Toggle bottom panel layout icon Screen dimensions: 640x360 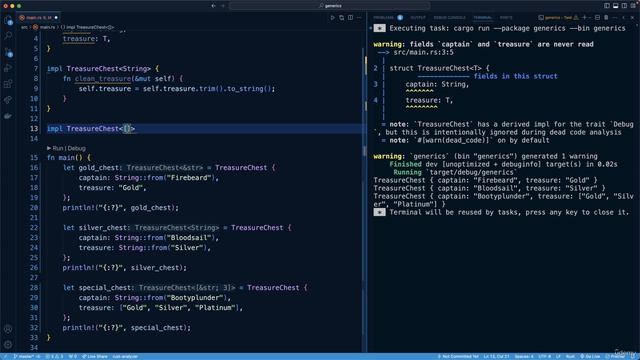pyautogui.click(x=616, y=6)
